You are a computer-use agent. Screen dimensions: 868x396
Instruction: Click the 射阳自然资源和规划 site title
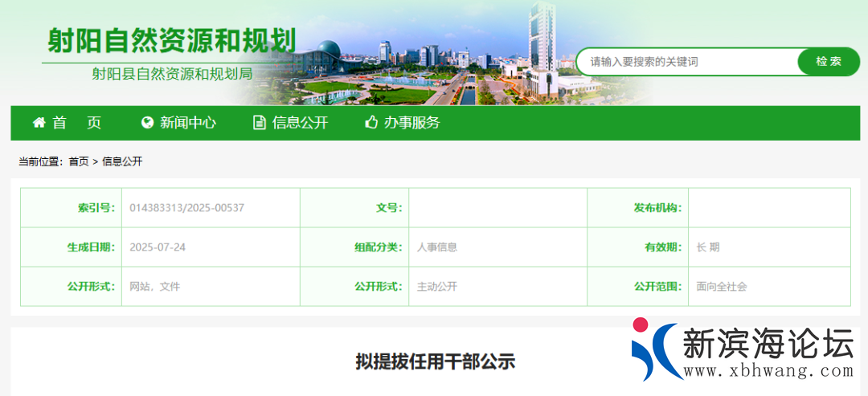171,40
